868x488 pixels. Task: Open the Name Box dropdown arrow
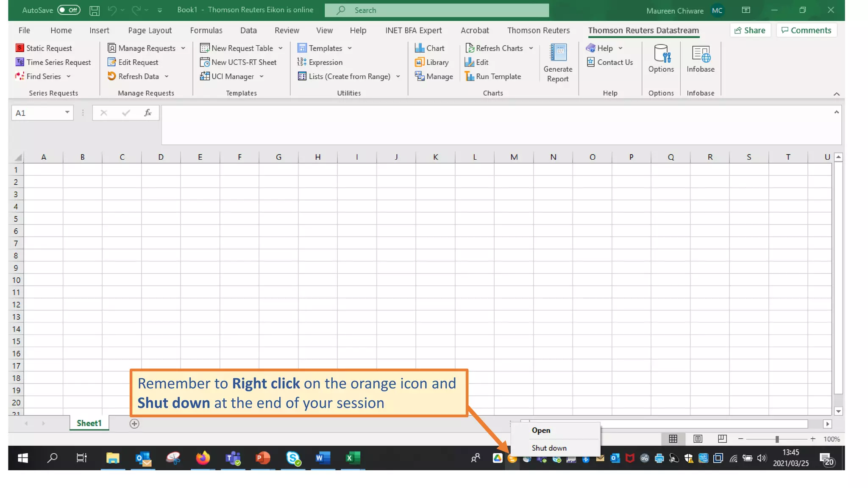tap(67, 112)
